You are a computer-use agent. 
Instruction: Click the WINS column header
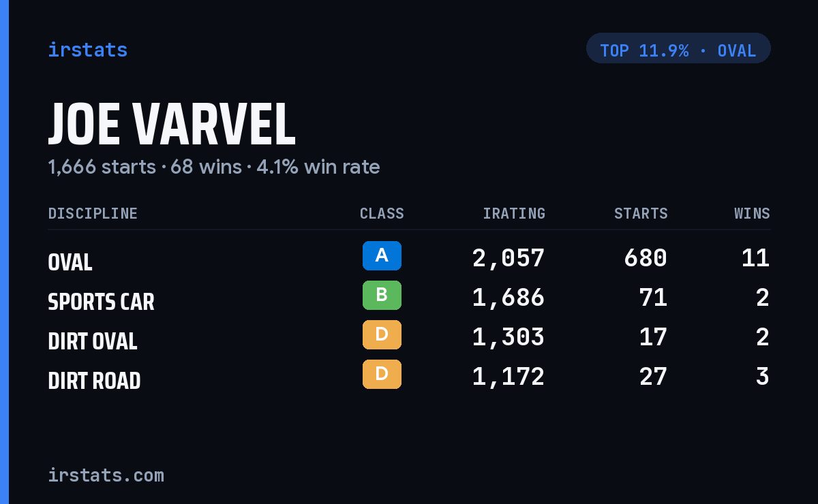(x=752, y=214)
